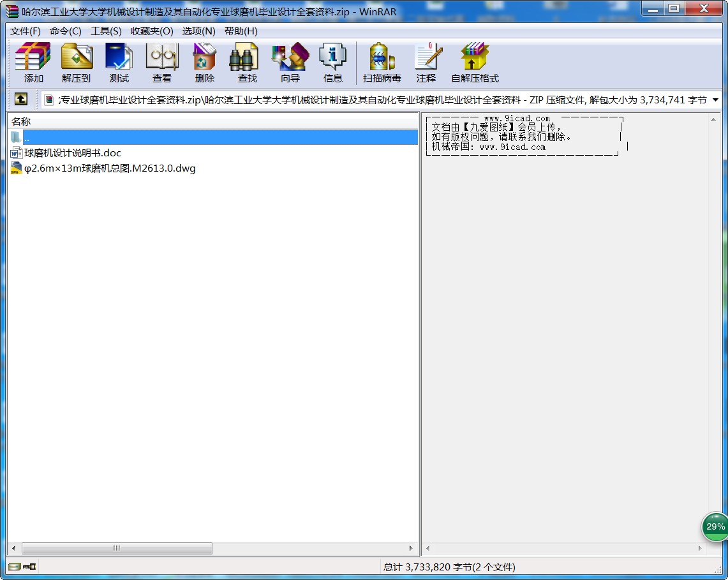Click the DWG icon of the 总图 file

16,168
